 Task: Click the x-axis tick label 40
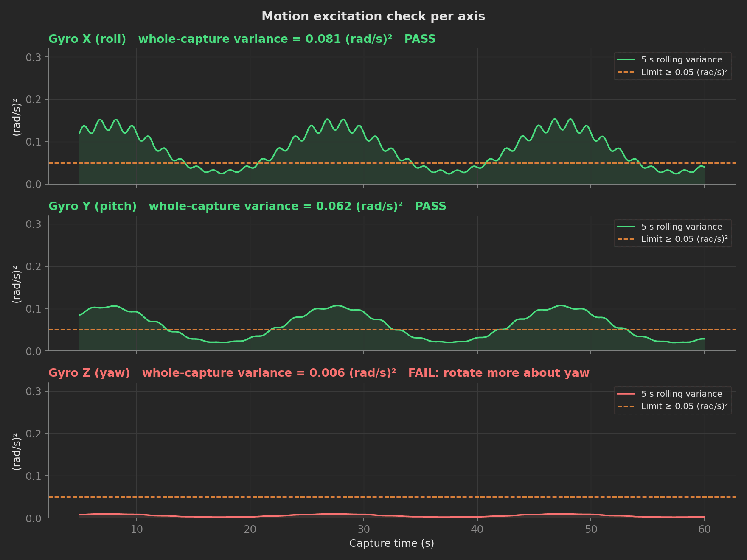[x=477, y=529]
